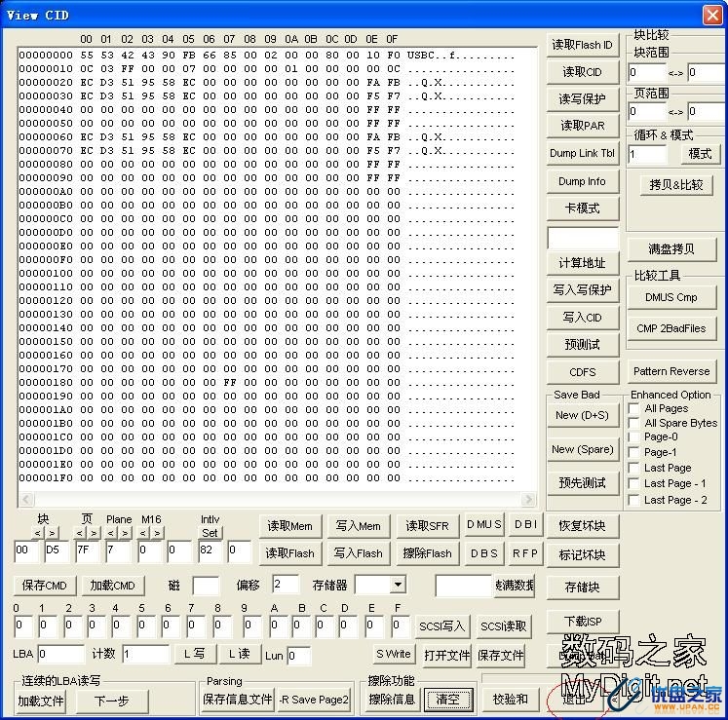
Task: Click the 保存CMD button
Action: click(45, 586)
